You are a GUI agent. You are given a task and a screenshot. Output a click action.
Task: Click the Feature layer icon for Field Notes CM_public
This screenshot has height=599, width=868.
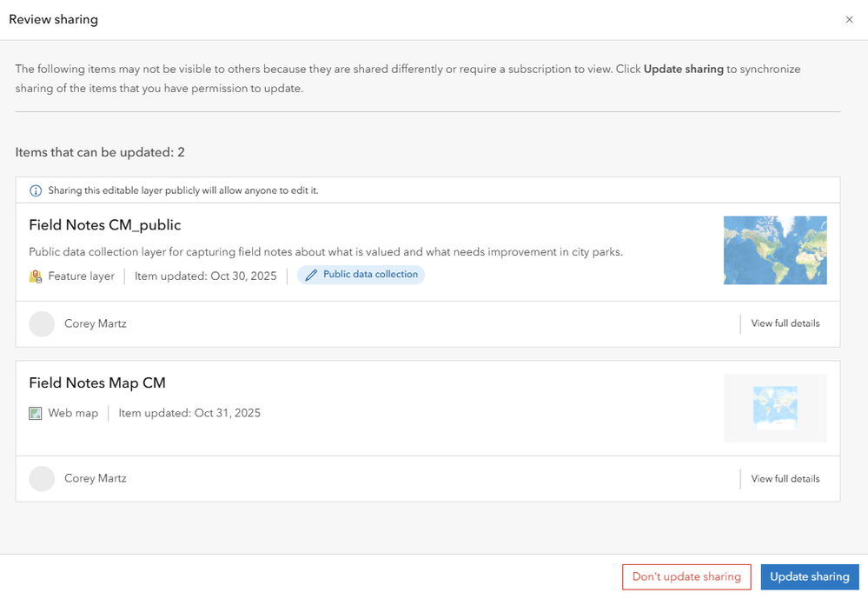36,276
